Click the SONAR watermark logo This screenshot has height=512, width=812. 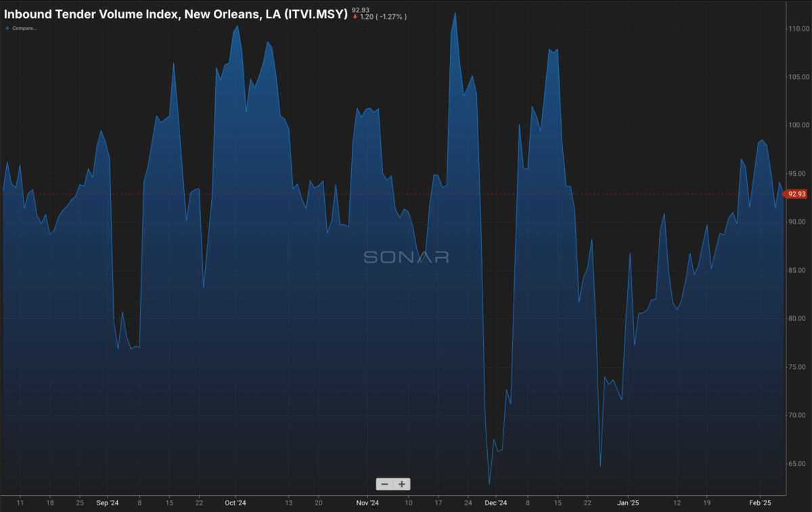pos(406,257)
